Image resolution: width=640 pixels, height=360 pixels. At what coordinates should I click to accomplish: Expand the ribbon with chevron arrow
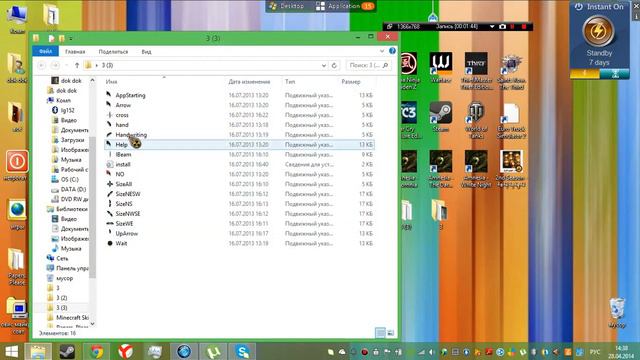[382, 51]
